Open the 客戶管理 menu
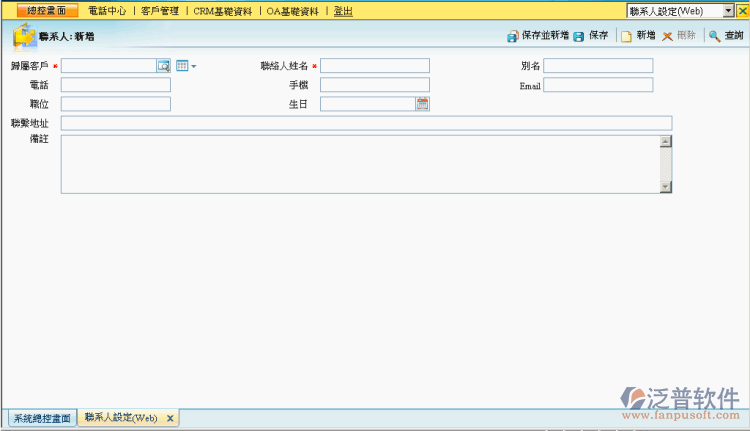This screenshot has width=750, height=431. (160, 11)
